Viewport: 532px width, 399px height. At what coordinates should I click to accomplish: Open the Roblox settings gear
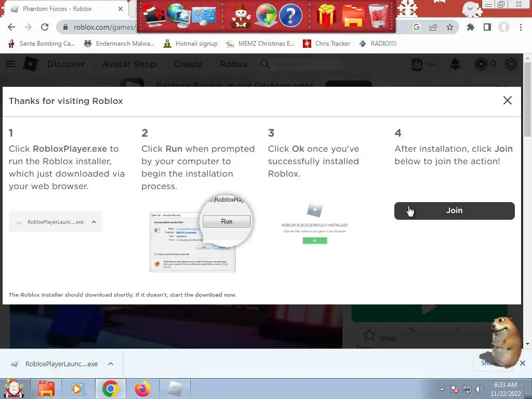(511, 64)
